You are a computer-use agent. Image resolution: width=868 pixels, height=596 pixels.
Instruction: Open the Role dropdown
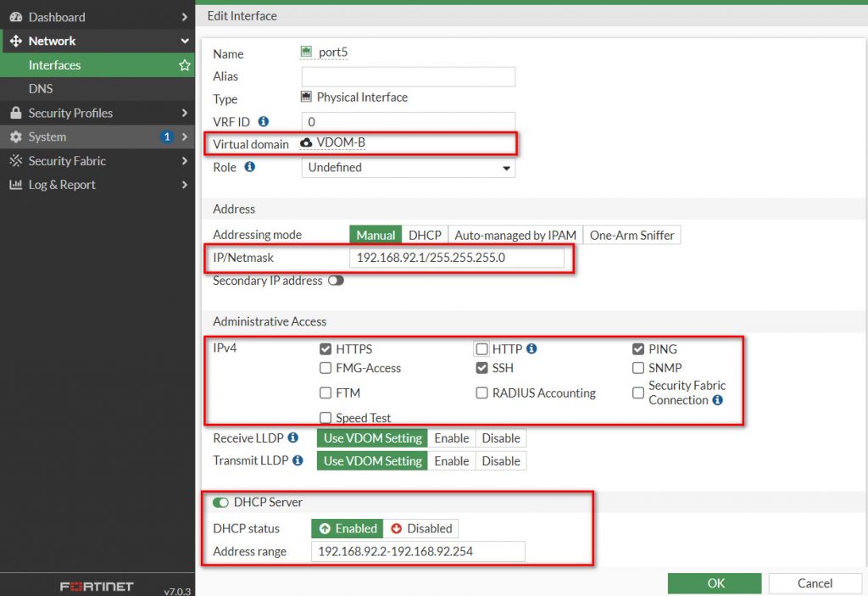click(x=408, y=167)
